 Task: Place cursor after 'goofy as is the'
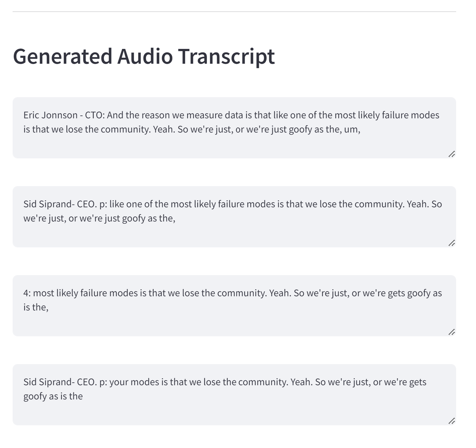tap(83, 396)
